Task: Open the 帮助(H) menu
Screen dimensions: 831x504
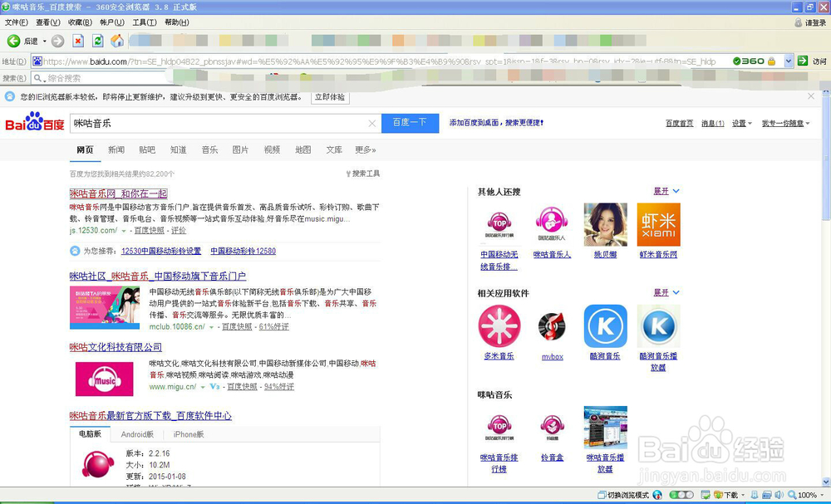Action: pos(177,22)
